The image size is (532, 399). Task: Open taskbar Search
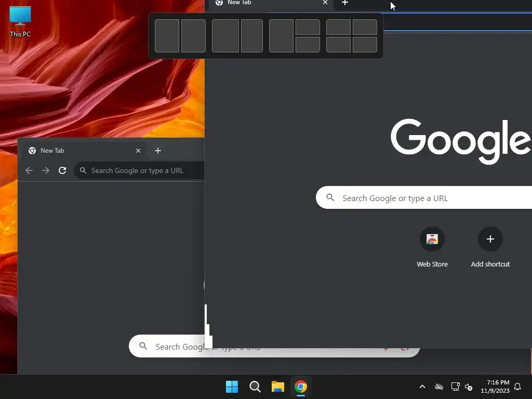(255, 387)
